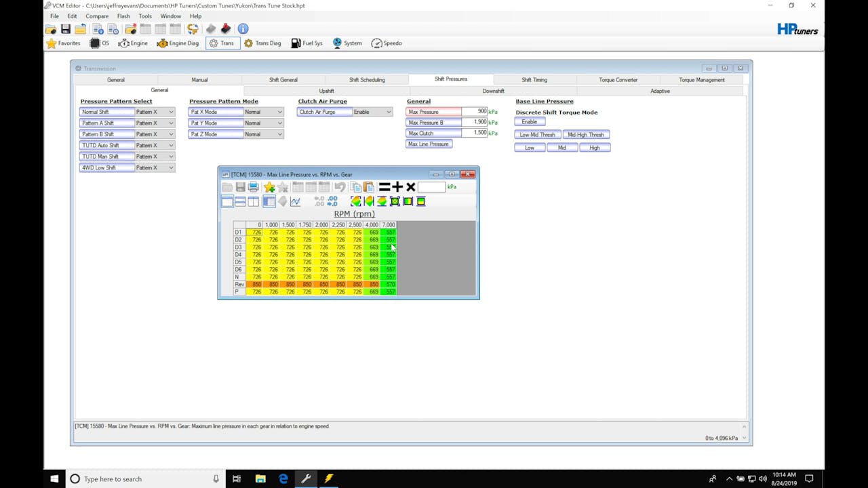Copy table data using copy icon

355,187
